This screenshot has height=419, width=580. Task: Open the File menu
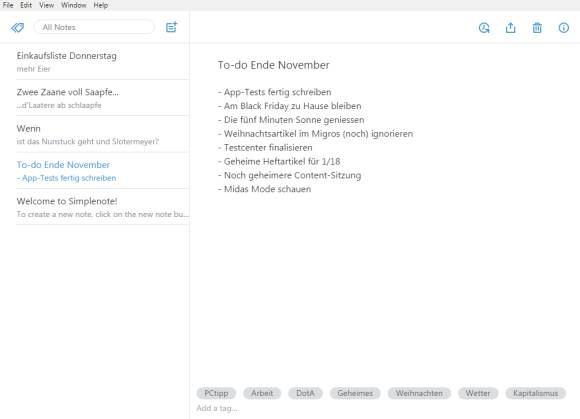click(x=8, y=5)
